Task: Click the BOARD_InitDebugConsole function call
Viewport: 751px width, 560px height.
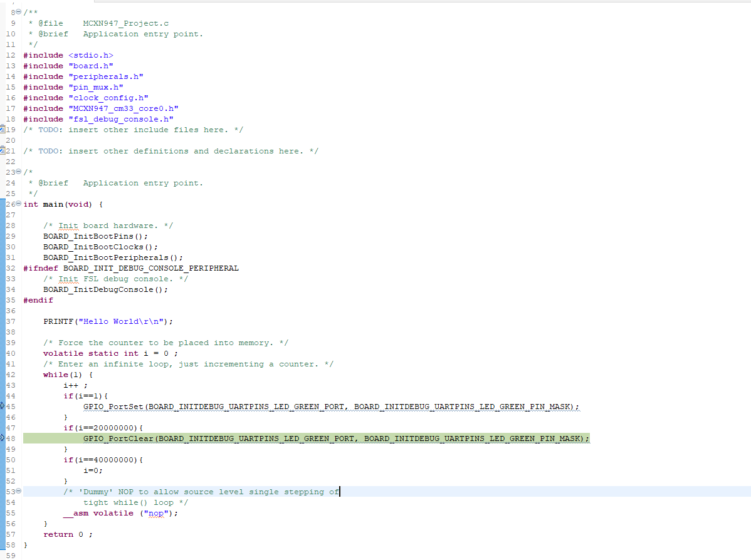Action: coord(100,289)
